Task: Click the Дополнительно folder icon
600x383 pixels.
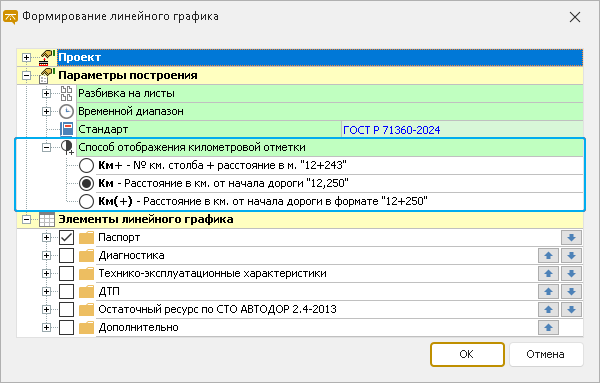Action: pyautogui.click(x=86, y=328)
